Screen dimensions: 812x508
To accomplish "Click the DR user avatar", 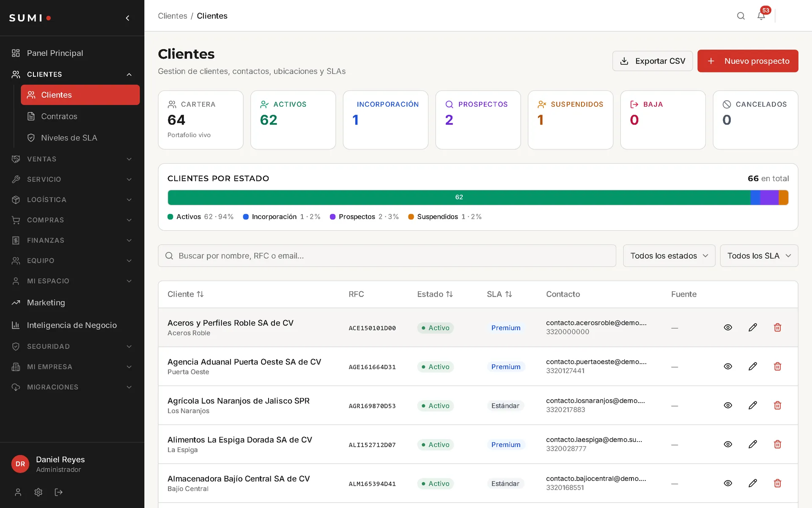I will point(20,464).
